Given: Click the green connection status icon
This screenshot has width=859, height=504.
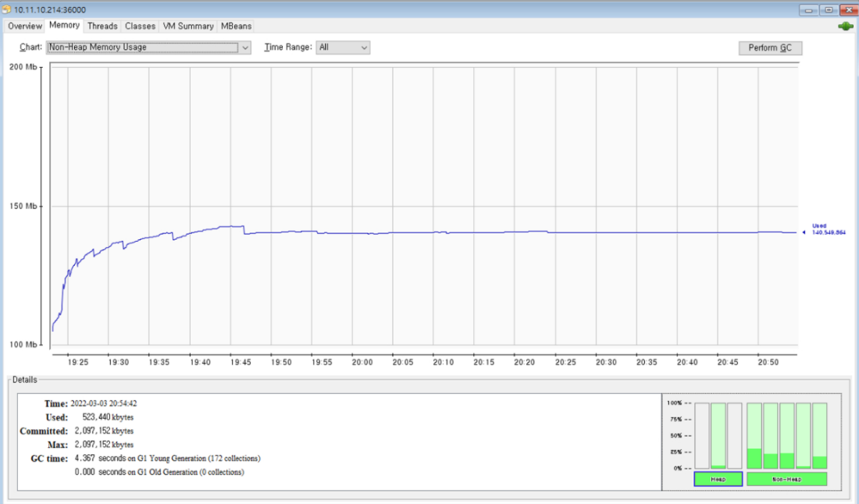Looking at the screenshot, I should pyautogui.click(x=845, y=27).
